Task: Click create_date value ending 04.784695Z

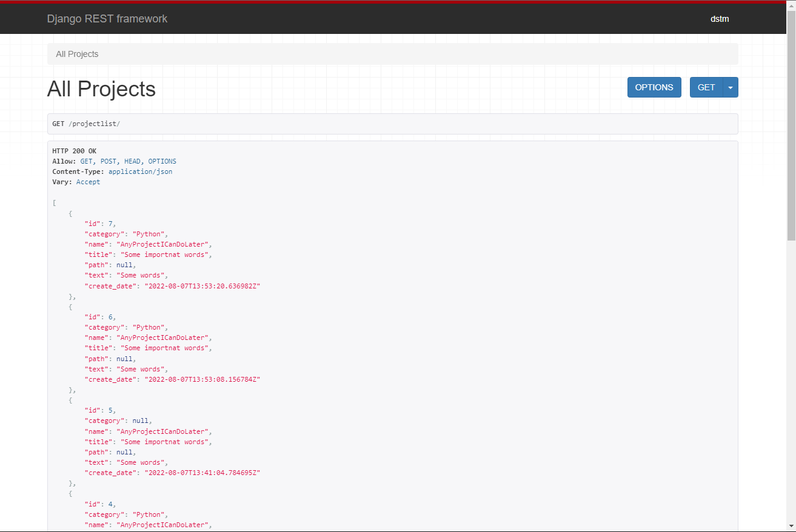Action: point(202,473)
